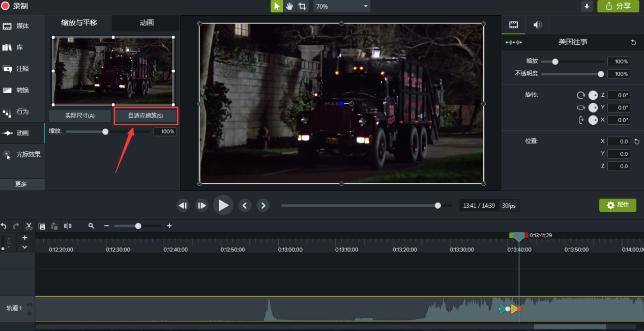Click the 实际尺寸(A) button

(80, 116)
